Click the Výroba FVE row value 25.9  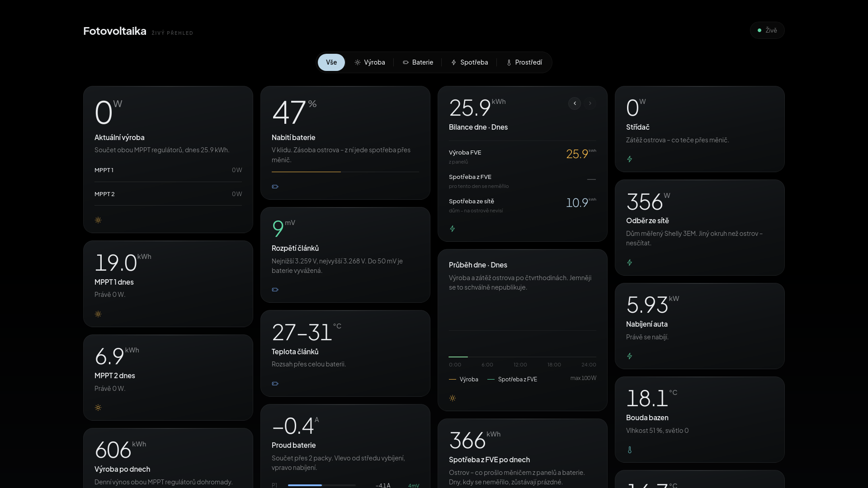[581, 154]
